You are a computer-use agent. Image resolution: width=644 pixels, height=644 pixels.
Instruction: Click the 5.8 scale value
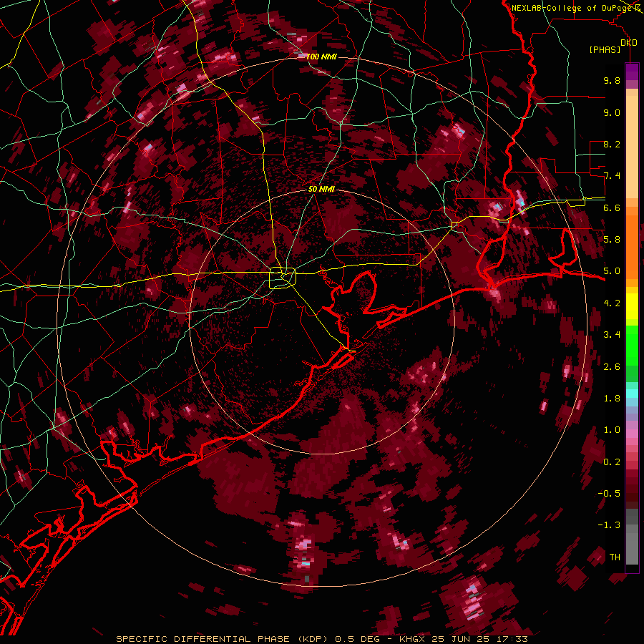coord(612,240)
